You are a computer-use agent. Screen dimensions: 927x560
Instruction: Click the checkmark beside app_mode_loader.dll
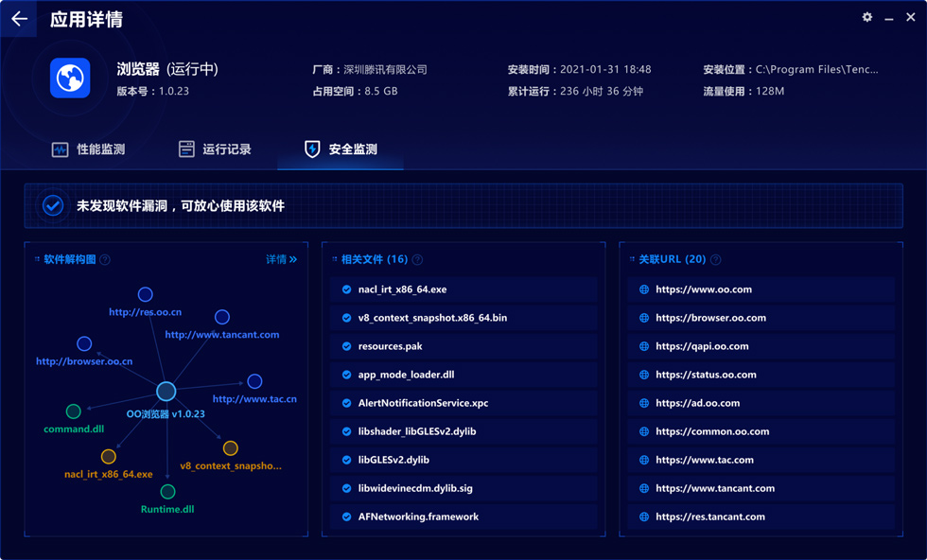(x=346, y=375)
